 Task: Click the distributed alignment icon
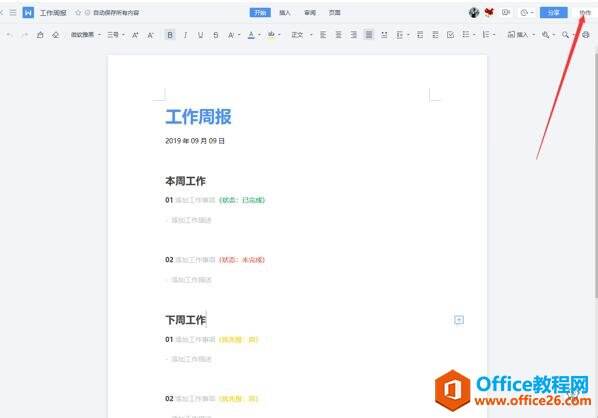(384, 35)
